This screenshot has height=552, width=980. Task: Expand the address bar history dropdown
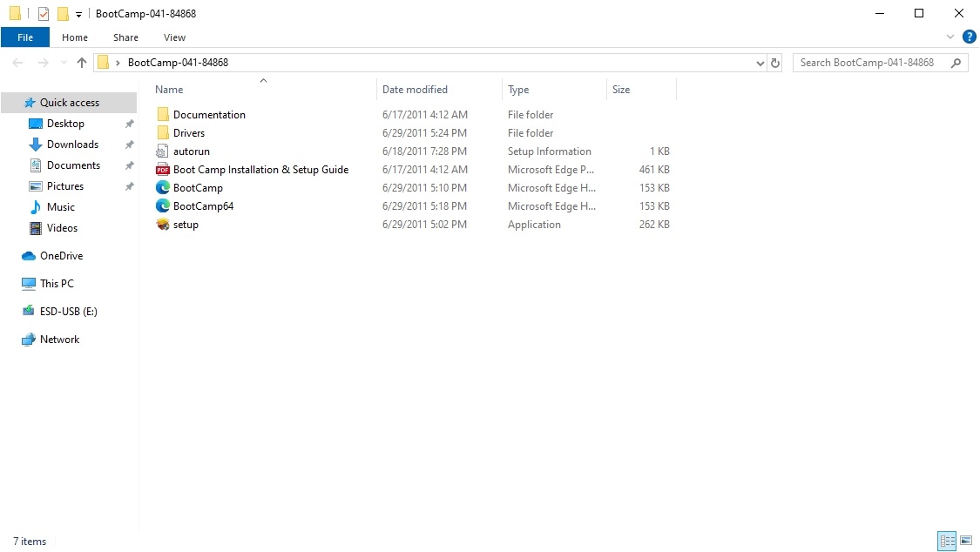(760, 63)
